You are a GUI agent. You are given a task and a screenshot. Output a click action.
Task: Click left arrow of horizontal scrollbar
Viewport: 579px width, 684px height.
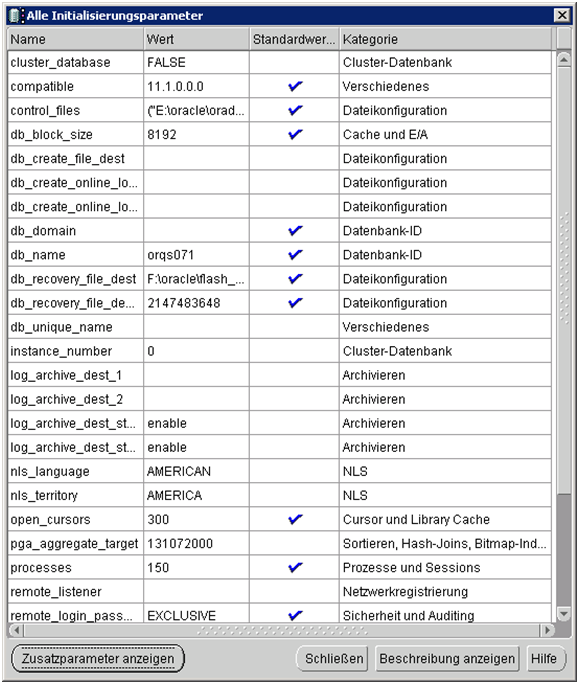(x=17, y=630)
